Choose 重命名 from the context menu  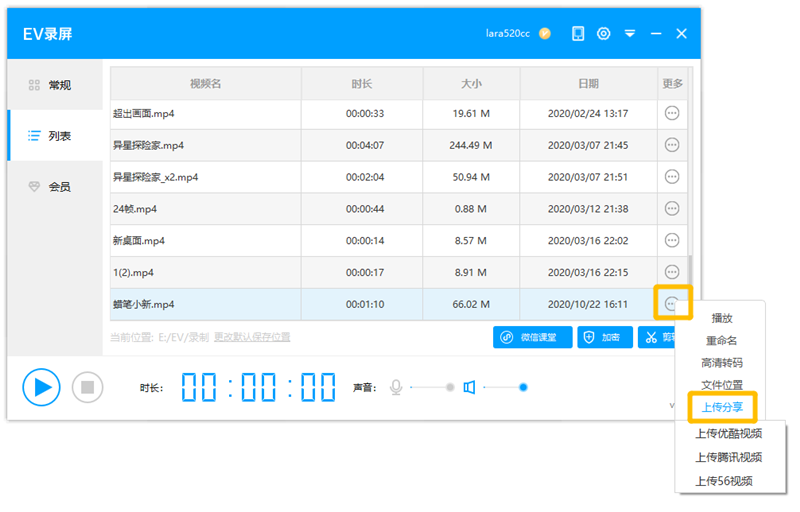click(721, 341)
